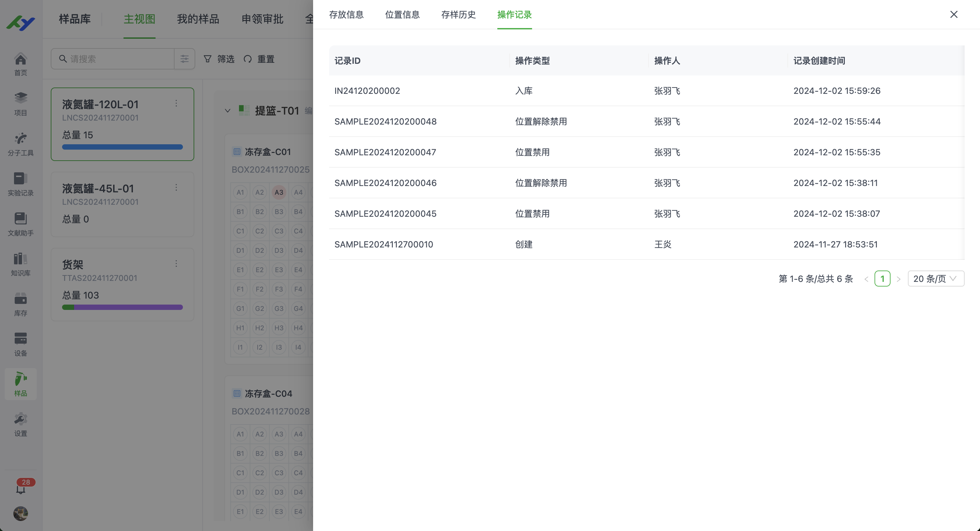Open the advanced filter icon beside search box
The width and height of the screenshot is (980, 531).
point(185,59)
